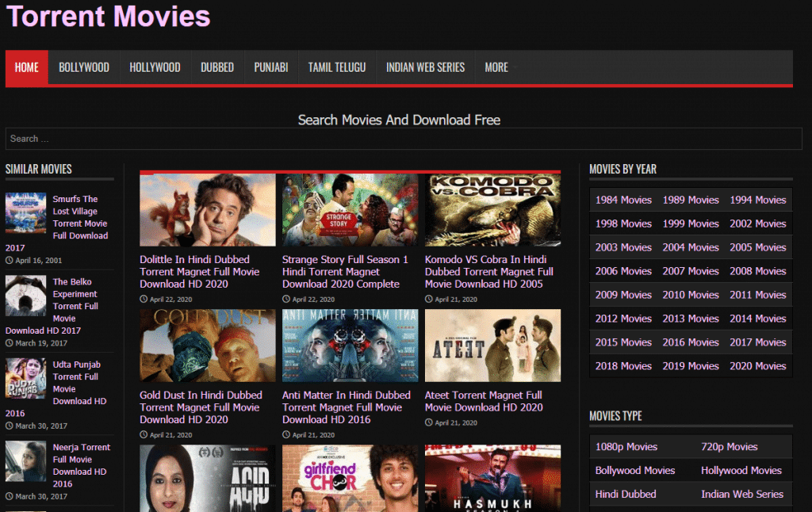The image size is (812, 512).
Task: Click the Search input field
Action: [404, 139]
